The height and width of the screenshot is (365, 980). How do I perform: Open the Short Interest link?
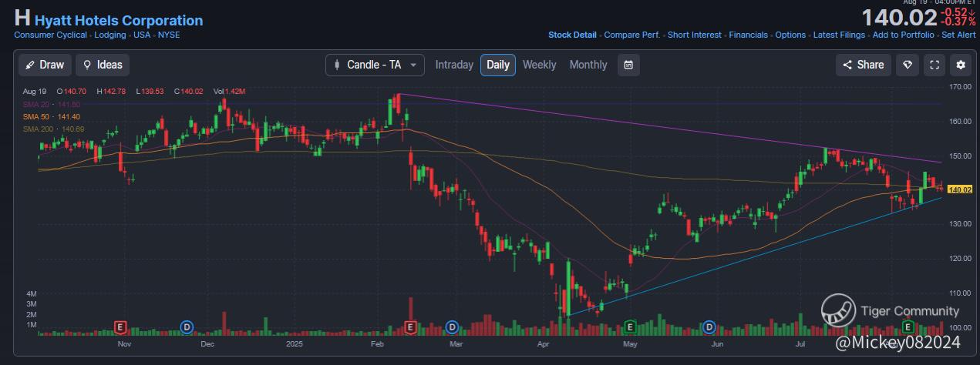click(x=695, y=35)
